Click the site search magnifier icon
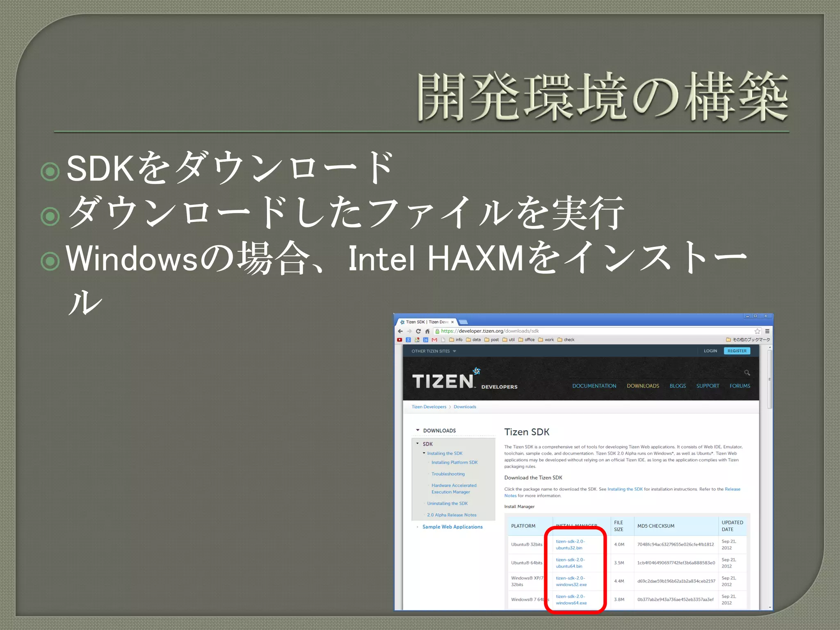This screenshot has height=630, width=840. coord(747,372)
